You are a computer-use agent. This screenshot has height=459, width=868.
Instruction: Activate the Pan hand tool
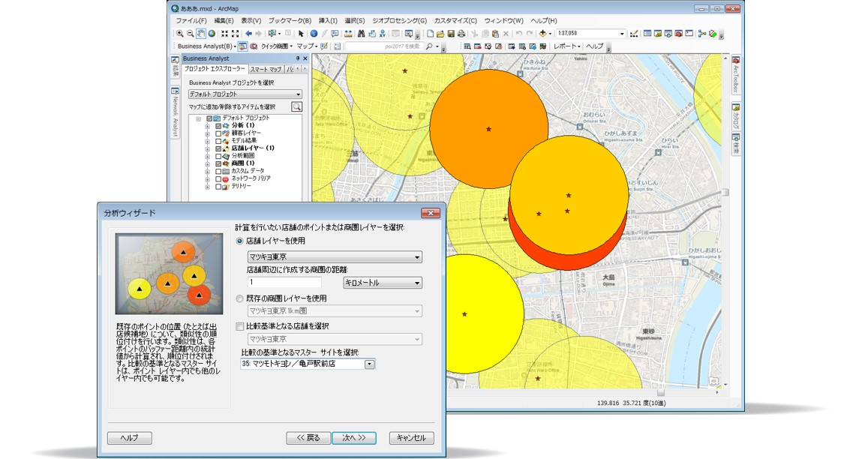pyautogui.click(x=201, y=34)
